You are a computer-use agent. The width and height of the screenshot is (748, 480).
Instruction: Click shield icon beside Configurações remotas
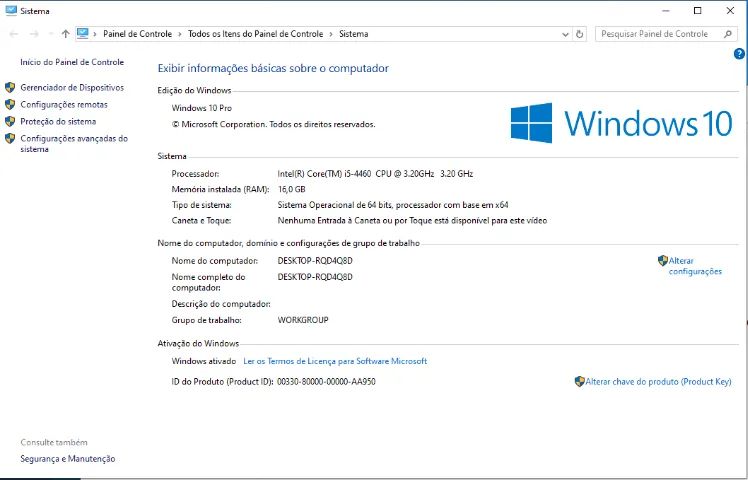tap(10, 104)
